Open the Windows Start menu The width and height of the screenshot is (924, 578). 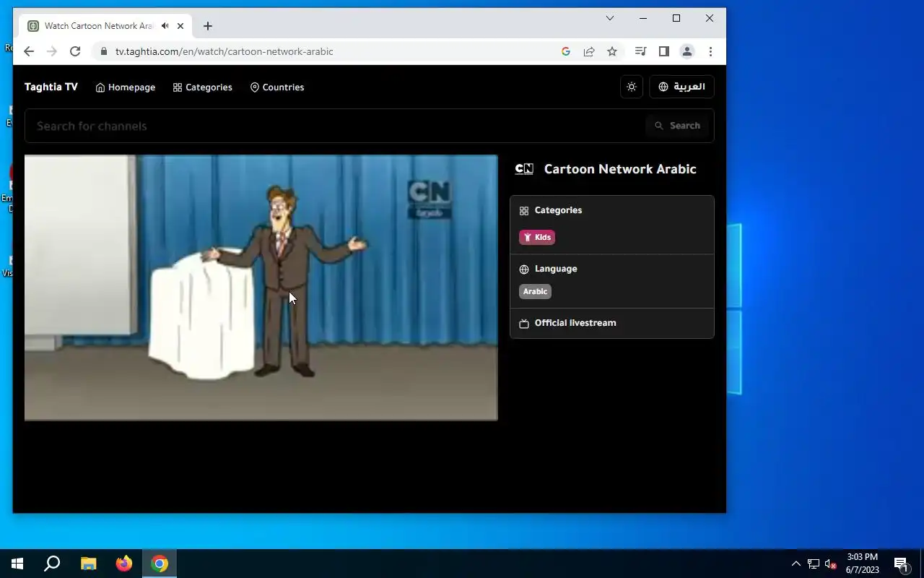click(x=17, y=564)
